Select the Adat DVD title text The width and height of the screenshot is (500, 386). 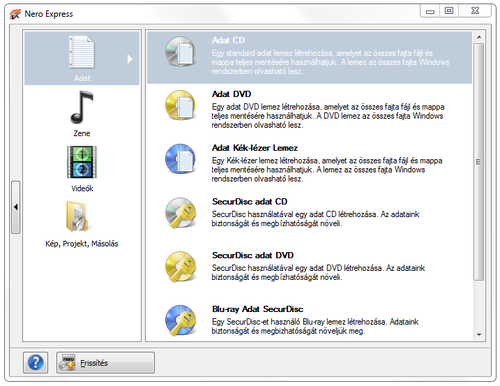point(231,94)
